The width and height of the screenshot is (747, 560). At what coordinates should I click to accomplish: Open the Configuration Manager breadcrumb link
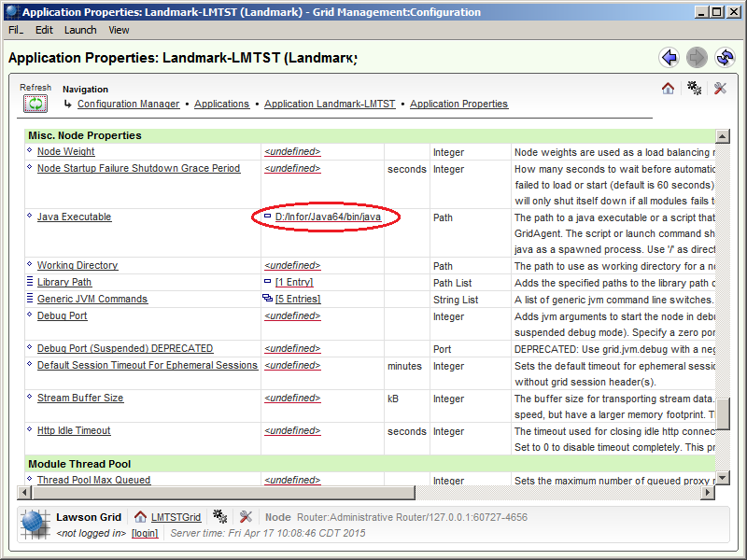[128, 104]
